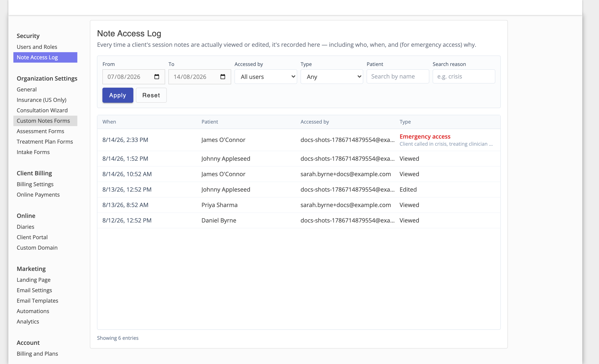Screen dimensions: 599x364
Task: Open Custom Notes Forms page
Action: [x=45, y=121]
